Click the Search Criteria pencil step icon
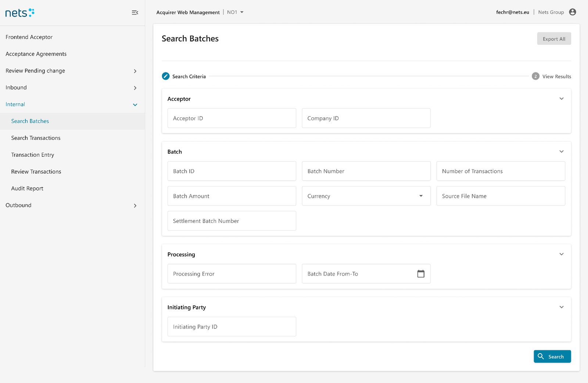Viewport: 588px width, 383px height. coord(166,76)
